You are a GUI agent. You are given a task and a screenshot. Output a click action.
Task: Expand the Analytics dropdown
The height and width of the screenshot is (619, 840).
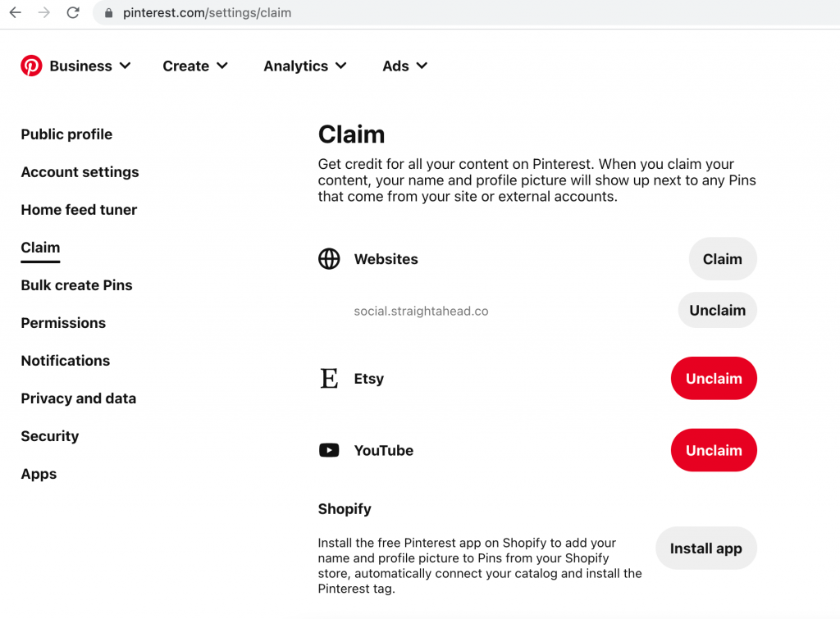pos(305,66)
